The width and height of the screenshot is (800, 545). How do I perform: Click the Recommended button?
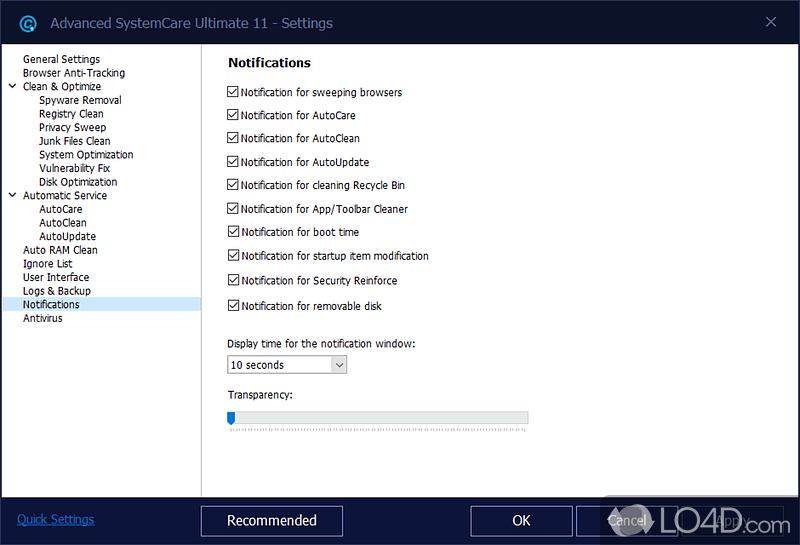(271, 520)
